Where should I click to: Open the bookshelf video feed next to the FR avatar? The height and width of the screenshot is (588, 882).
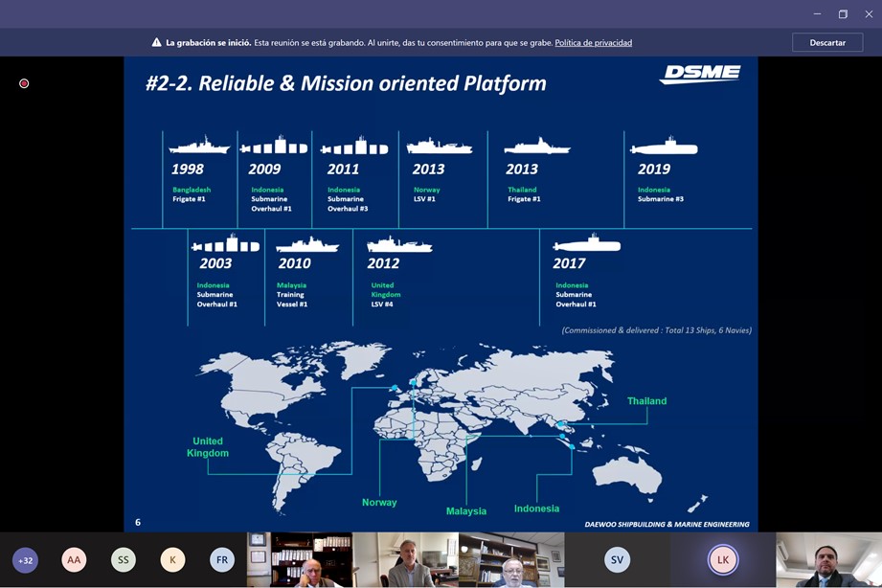click(x=300, y=560)
